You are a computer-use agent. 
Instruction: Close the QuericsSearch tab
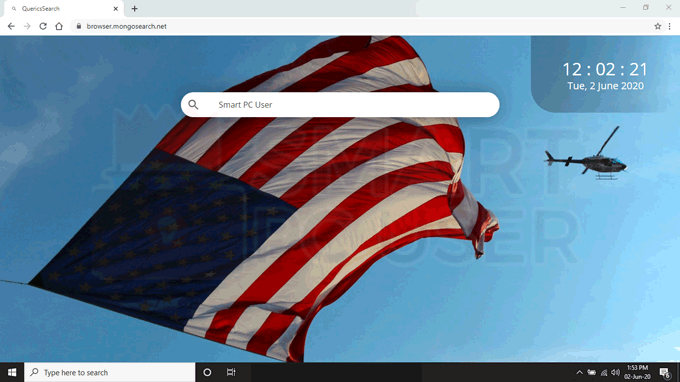click(x=116, y=9)
